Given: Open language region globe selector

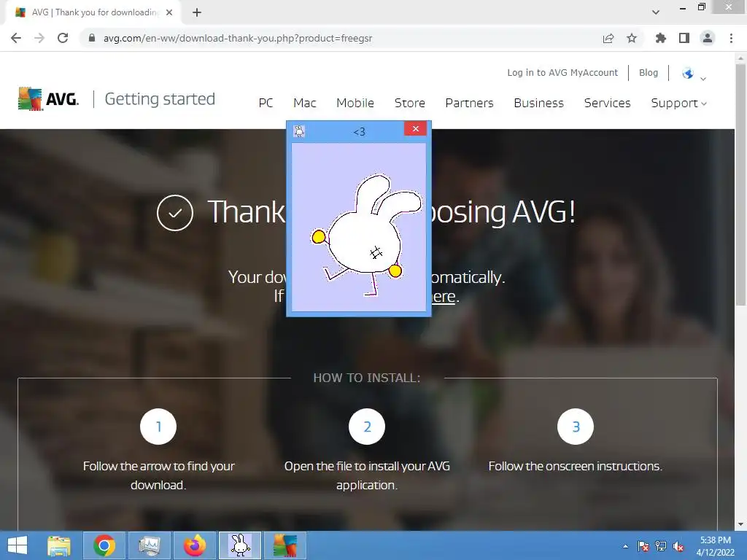Looking at the screenshot, I should tap(693, 74).
